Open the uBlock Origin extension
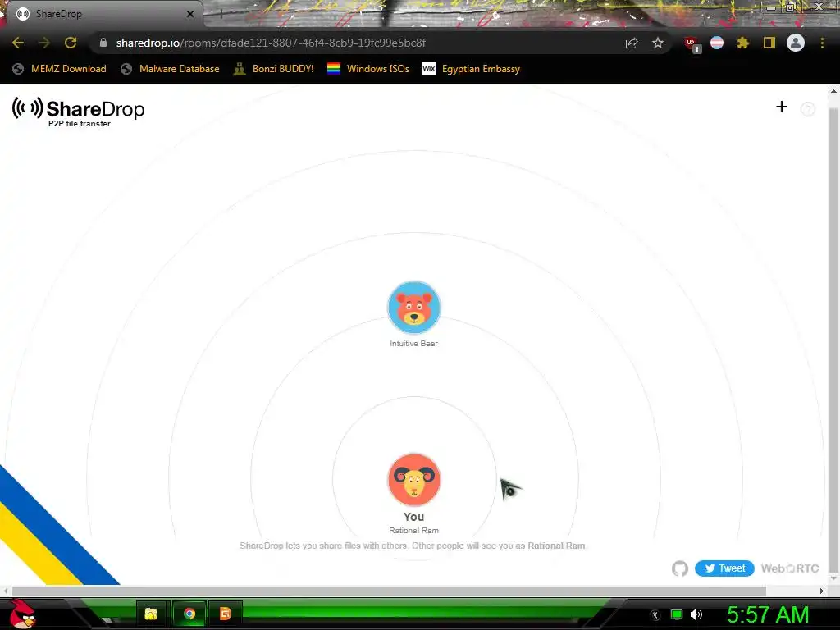This screenshot has height=630, width=840. pos(692,44)
